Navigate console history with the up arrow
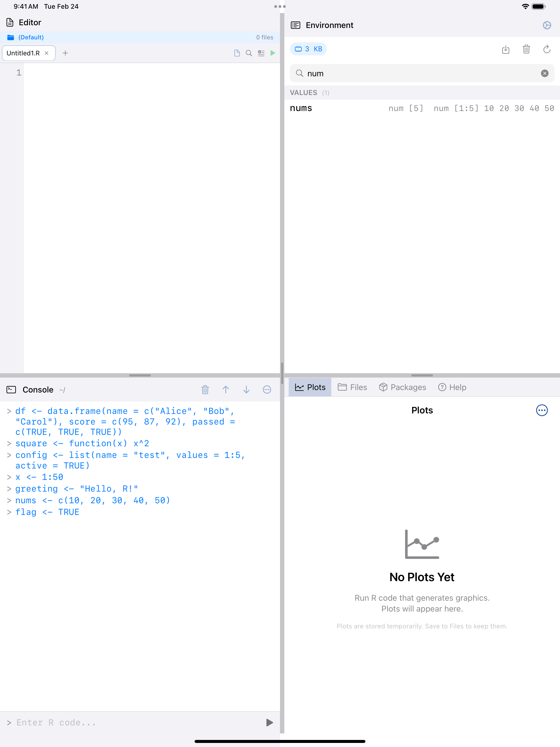 click(226, 389)
